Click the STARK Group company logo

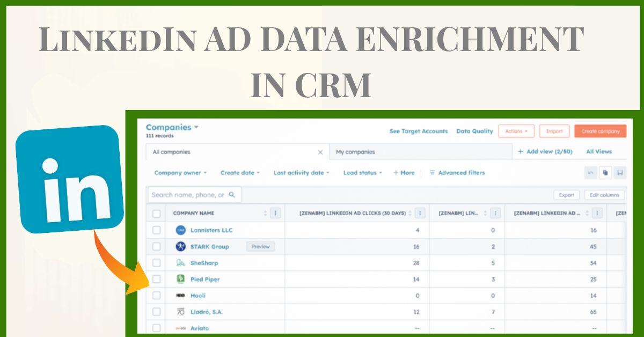tap(181, 247)
